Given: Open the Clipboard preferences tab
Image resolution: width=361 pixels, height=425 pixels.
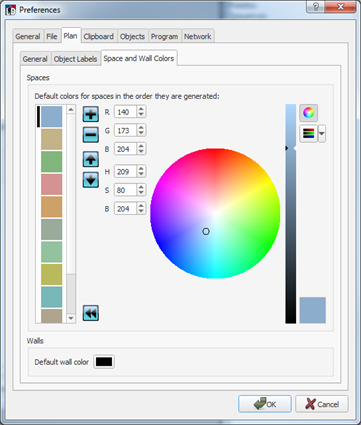Looking at the screenshot, I should pyautogui.click(x=99, y=36).
